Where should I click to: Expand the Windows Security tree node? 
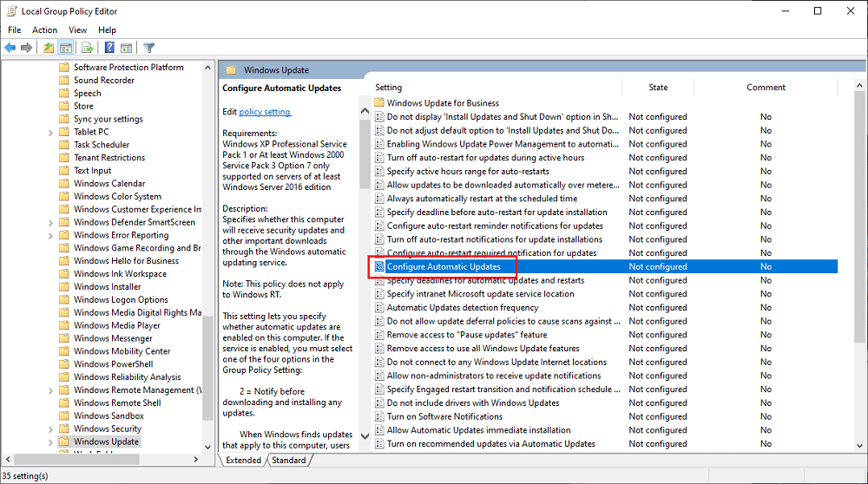click(x=50, y=429)
